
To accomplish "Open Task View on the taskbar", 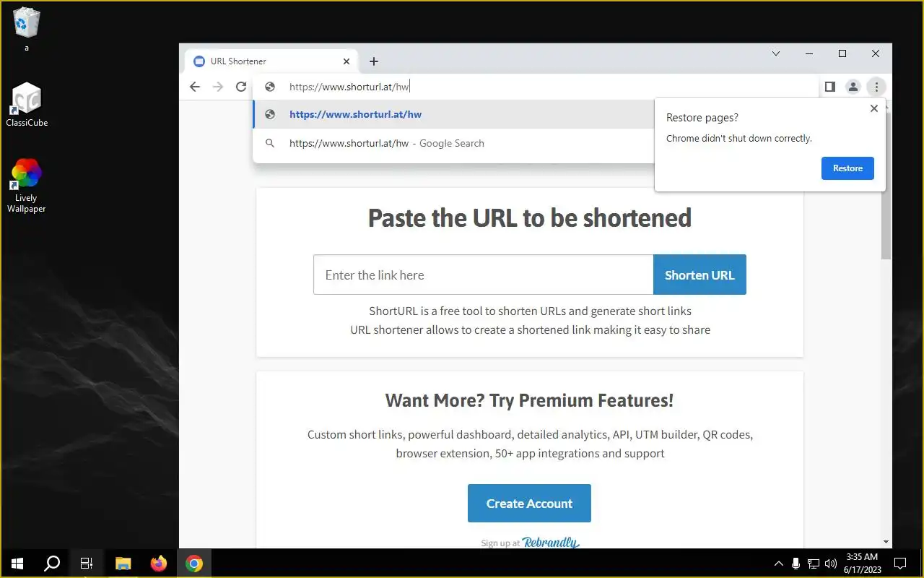I will pos(87,564).
